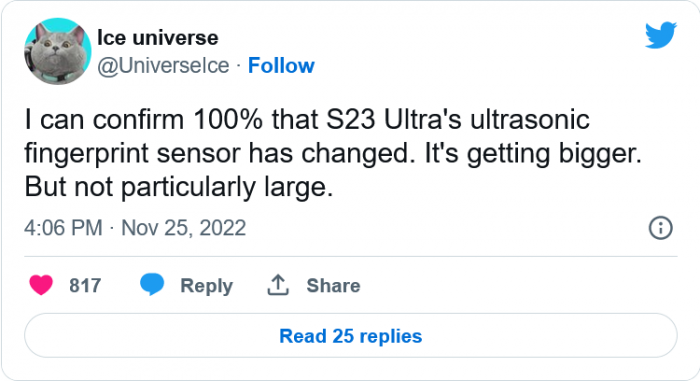Click the 4:06 PM timestamp
The image size is (700, 381).
pos(63,228)
